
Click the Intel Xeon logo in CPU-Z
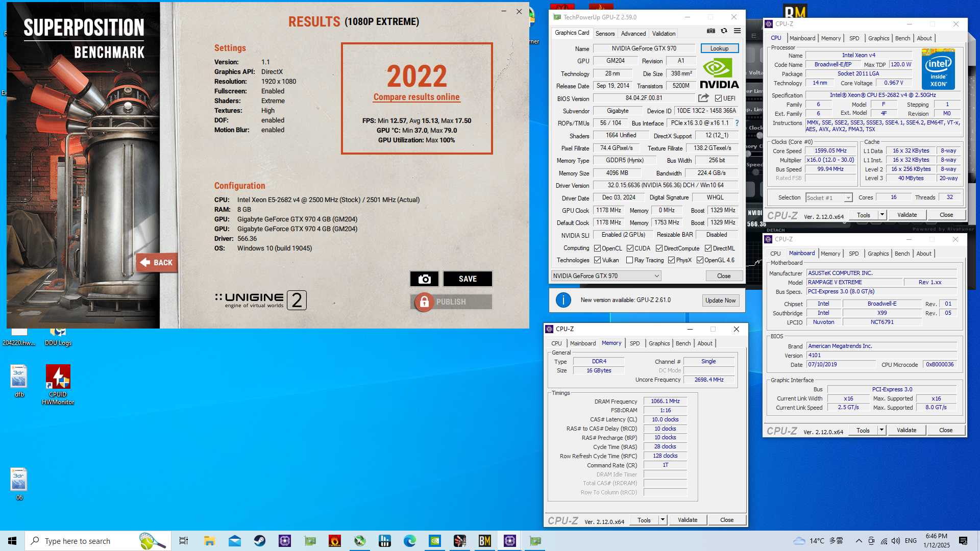[938, 69]
